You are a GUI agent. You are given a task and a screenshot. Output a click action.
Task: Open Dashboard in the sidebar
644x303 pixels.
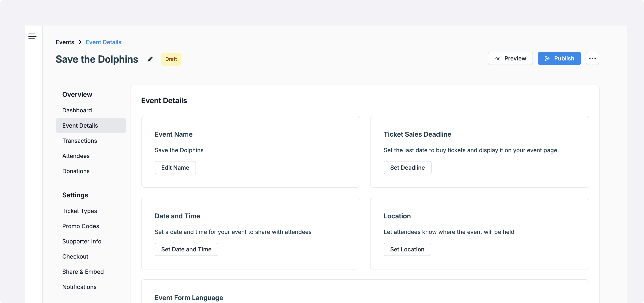coord(77,110)
